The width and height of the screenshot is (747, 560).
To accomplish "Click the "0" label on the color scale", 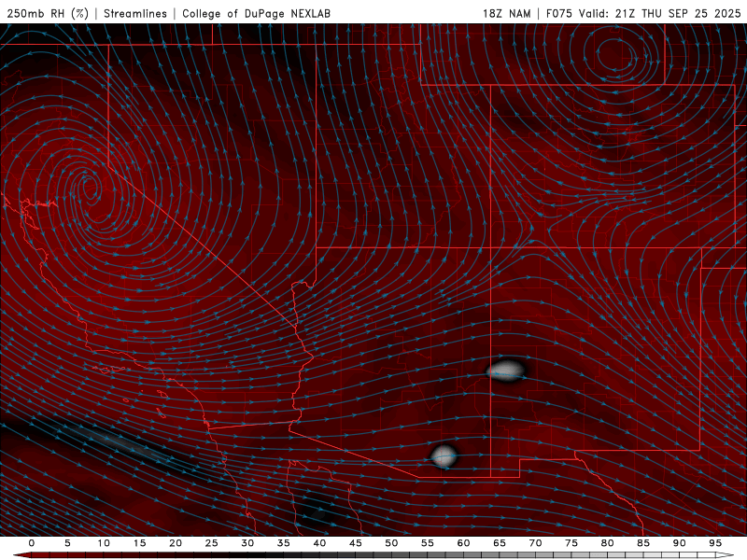I will pos(32,543).
